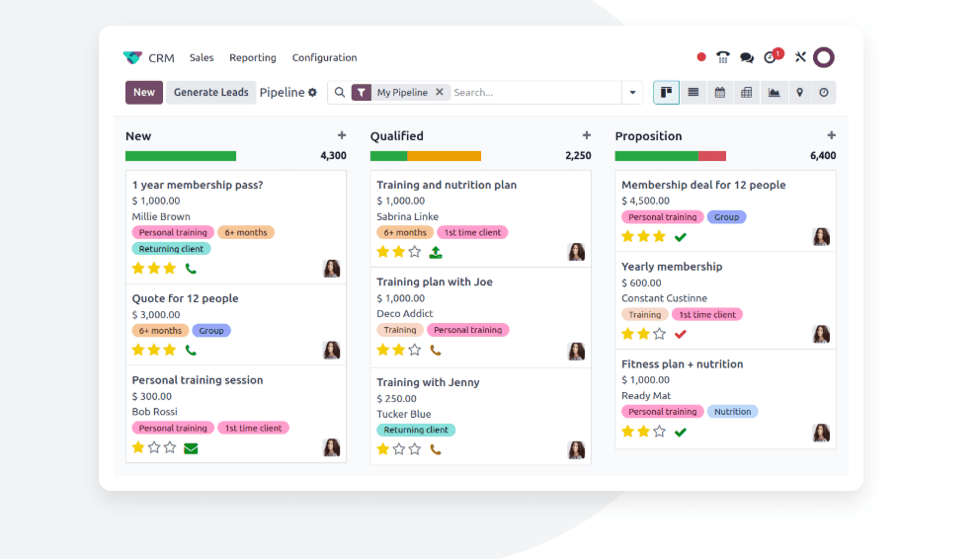980x559 pixels.
Task: Click phone activity on '1 year membership pass?'
Action: coord(191,270)
